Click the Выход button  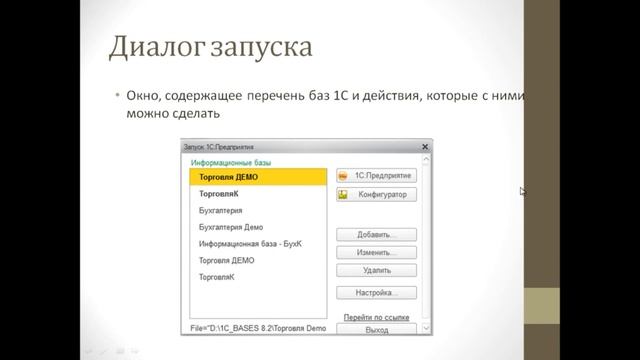[x=376, y=329]
